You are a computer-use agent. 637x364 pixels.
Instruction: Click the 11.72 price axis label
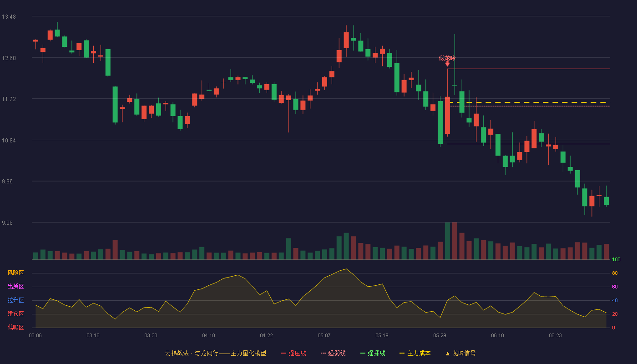(9, 99)
